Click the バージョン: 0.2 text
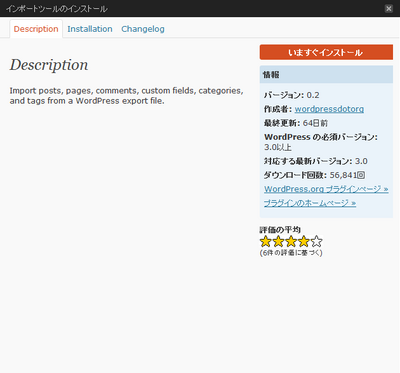The image size is (400, 373). coord(291,95)
